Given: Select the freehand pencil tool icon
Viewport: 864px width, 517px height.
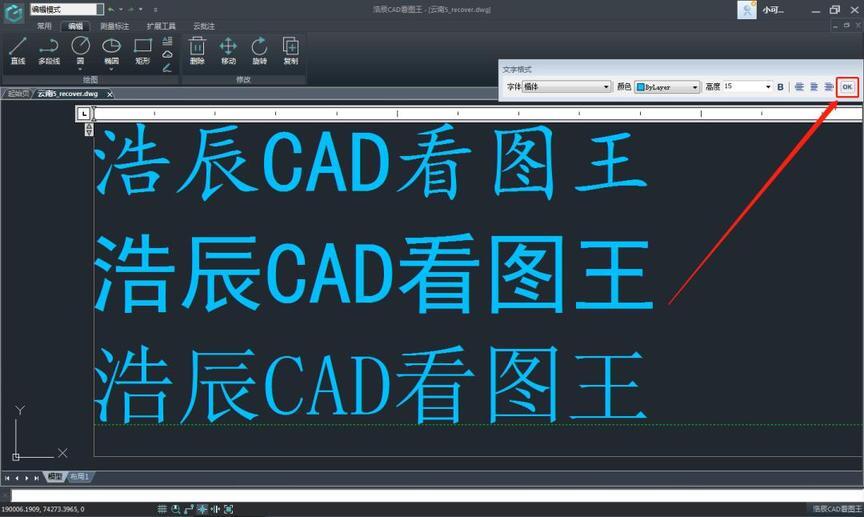Looking at the screenshot, I should click(168, 68).
